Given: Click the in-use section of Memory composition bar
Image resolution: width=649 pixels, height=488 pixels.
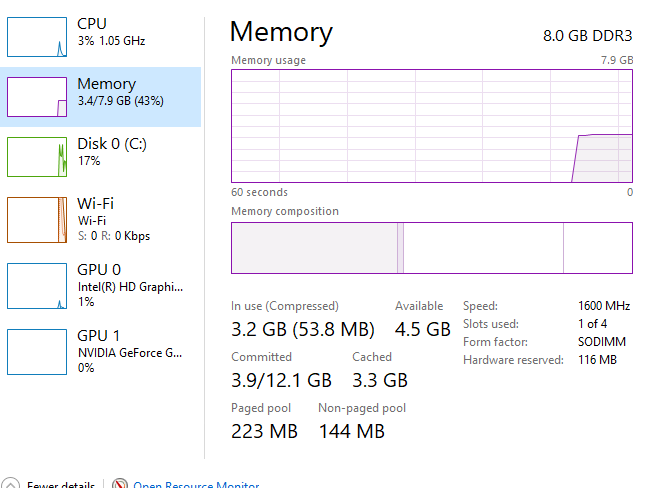Looking at the screenshot, I should [x=314, y=248].
